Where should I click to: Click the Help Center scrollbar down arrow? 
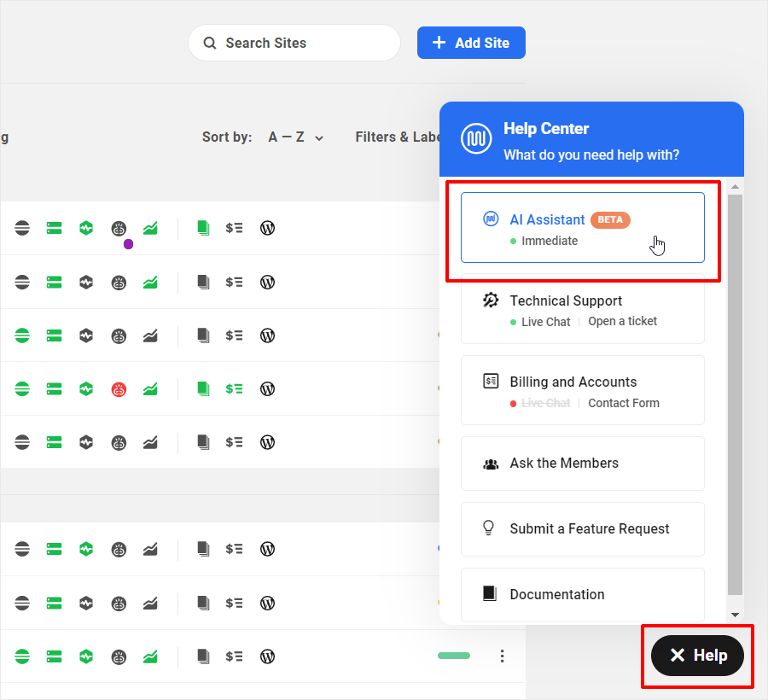(x=736, y=615)
